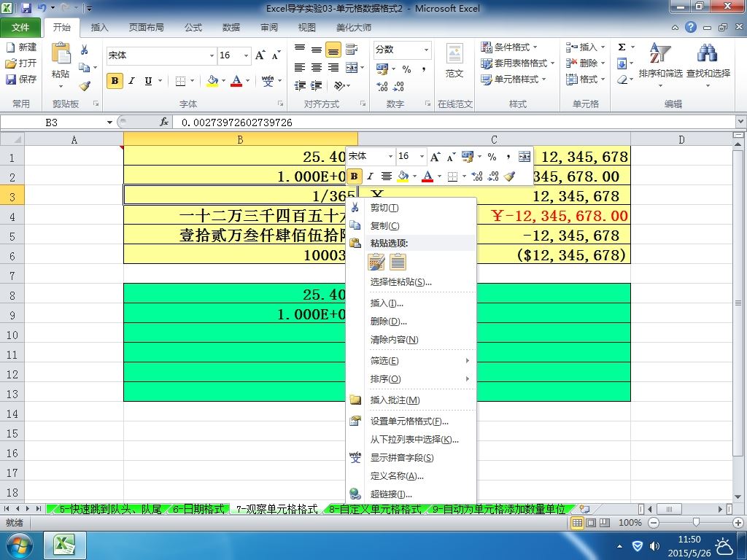Select 设置单元格格式 from the context menu
Viewport: 747px width, 560px height.
[411, 421]
